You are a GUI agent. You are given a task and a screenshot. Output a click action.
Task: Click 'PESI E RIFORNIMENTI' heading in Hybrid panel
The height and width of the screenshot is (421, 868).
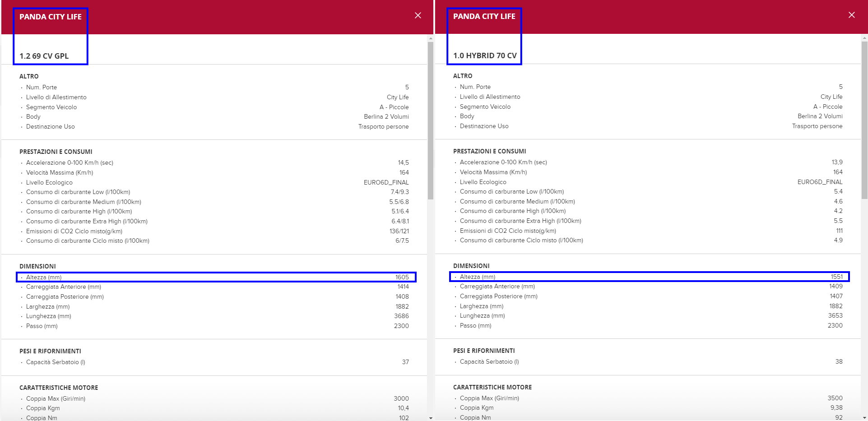click(484, 351)
